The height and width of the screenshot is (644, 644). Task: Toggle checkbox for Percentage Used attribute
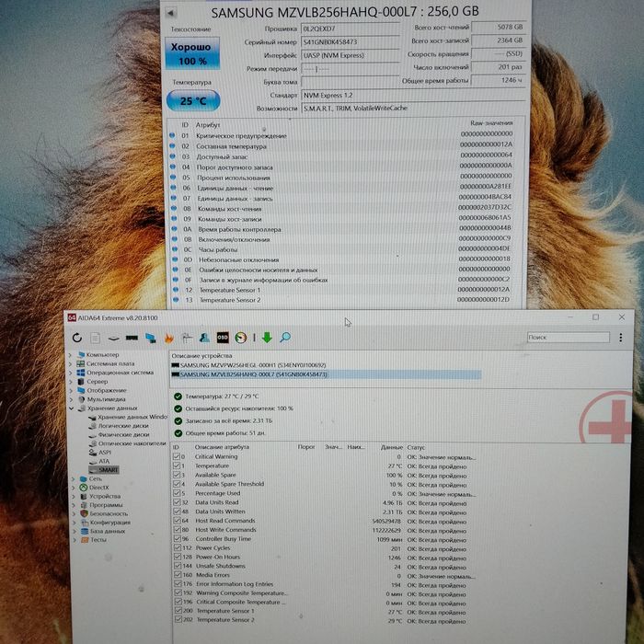coord(177,493)
